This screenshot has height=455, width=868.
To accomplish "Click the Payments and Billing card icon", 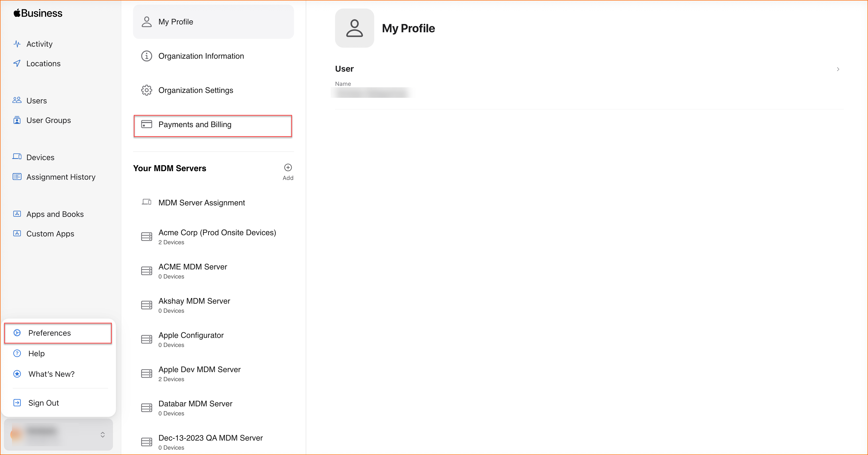I will (x=147, y=124).
